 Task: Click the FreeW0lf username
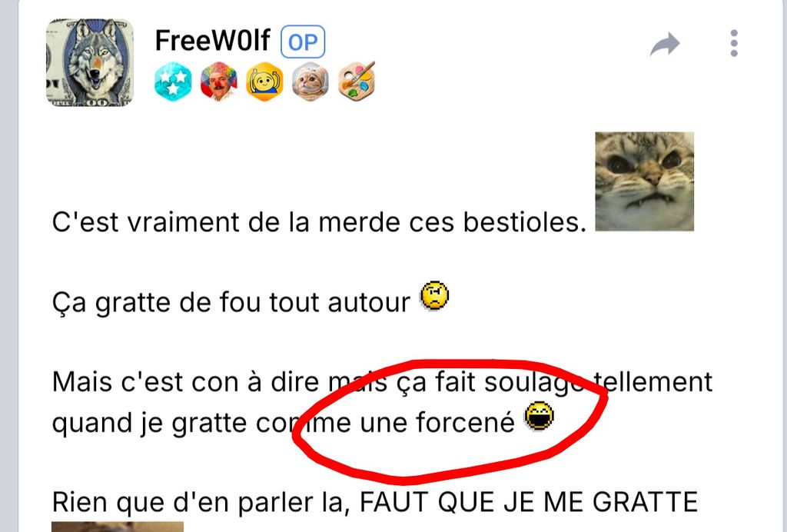coord(212,42)
